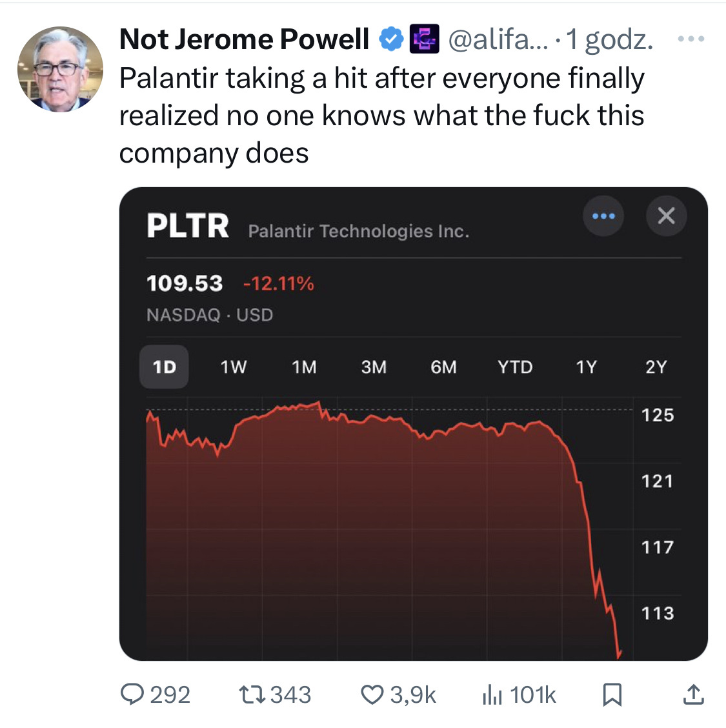726x728 pixels.
Task: Select the 1D chart range
Action: (164, 367)
